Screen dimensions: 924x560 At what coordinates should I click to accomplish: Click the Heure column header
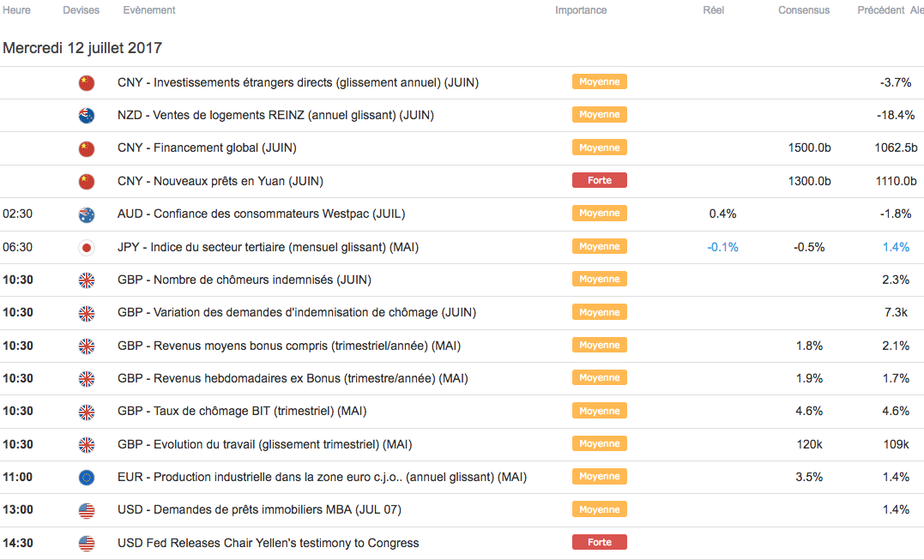tap(16, 10)
